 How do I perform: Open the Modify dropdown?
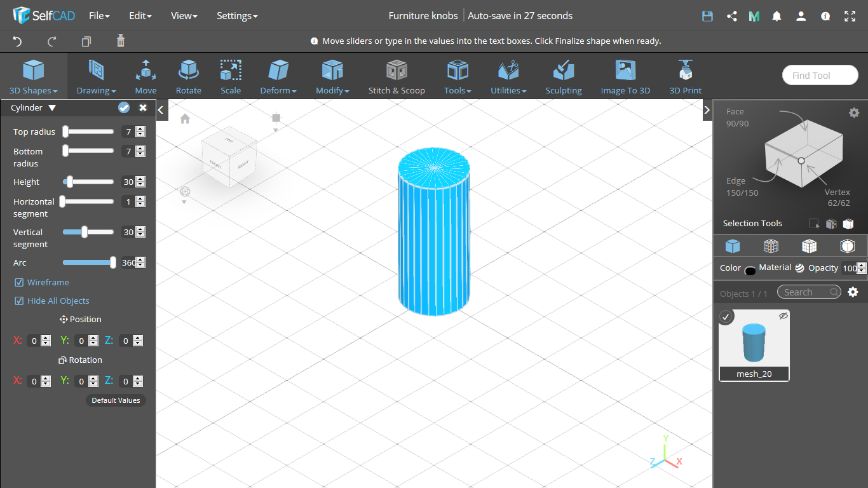(332, 77)
